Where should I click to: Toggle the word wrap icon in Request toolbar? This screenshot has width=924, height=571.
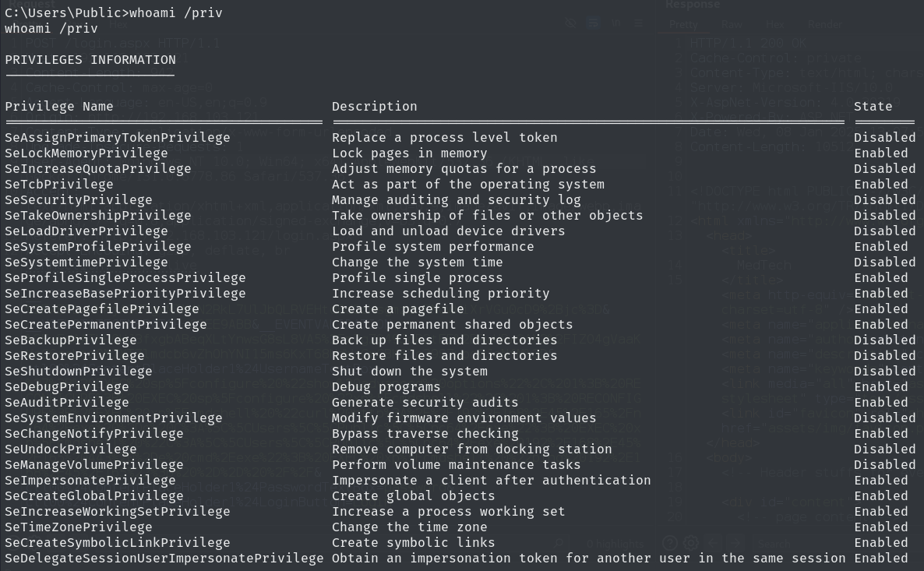[x=594, y=23]
